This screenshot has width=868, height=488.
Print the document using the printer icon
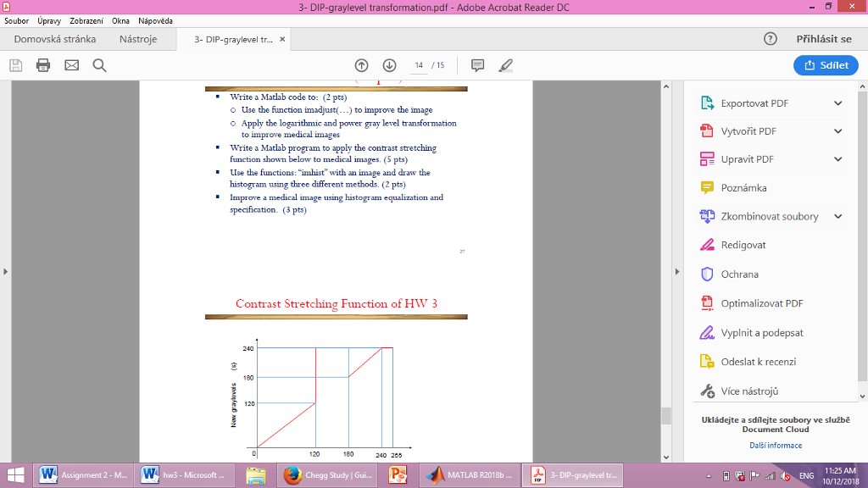click(x=42, y=65)
